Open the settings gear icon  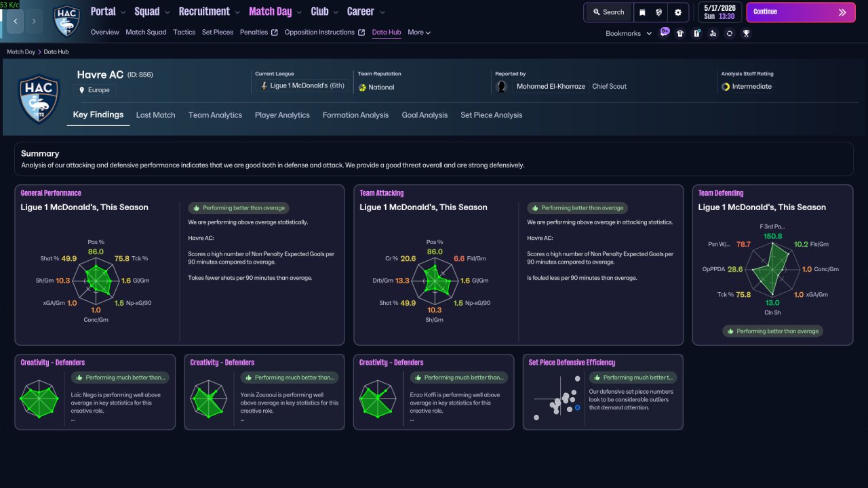[677, 12]
